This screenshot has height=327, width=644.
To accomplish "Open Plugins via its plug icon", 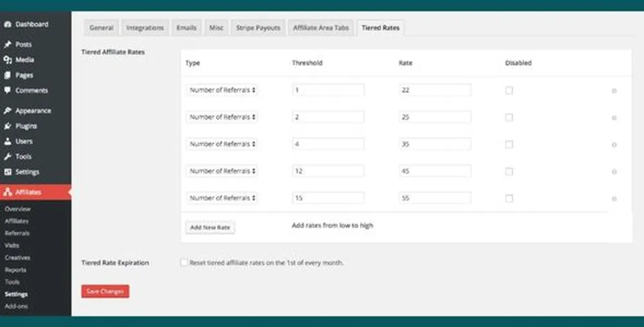I will tap(8, 126).
